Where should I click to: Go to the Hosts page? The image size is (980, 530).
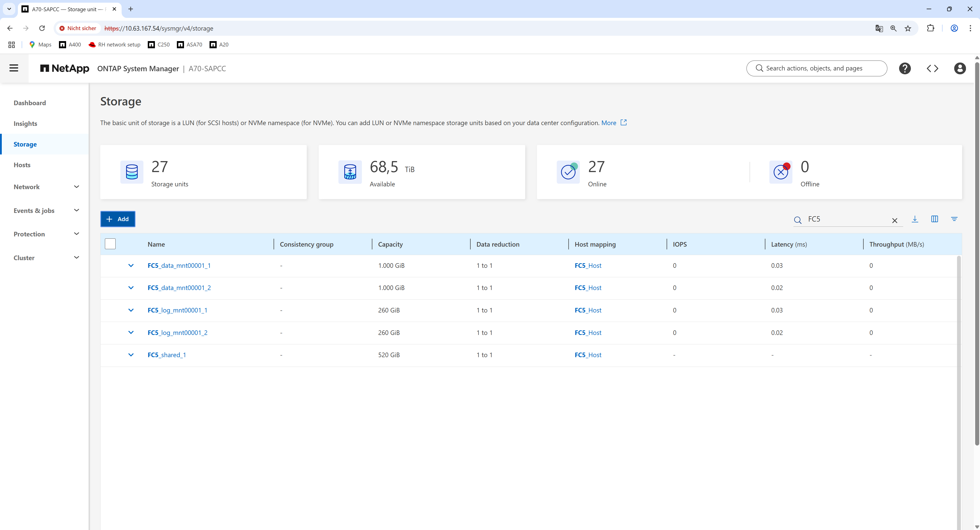point(22,165)
